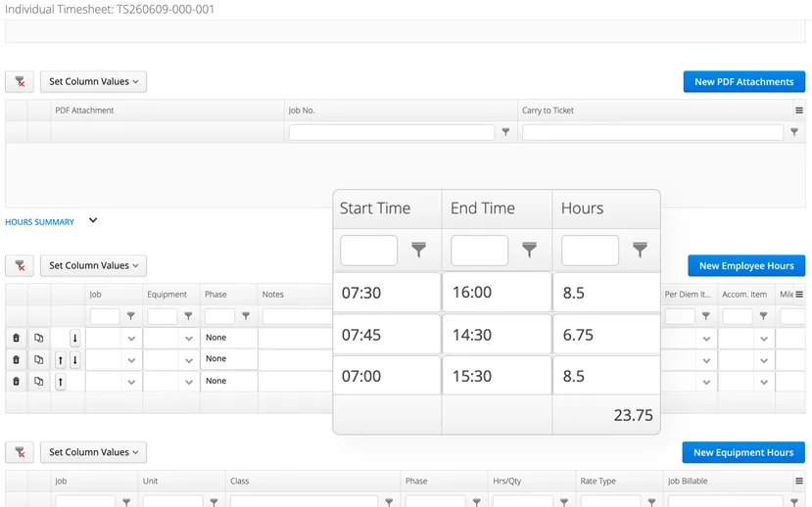812x507 pixels.
Task: Open employee hours grid column menu icon
Action: 799,295
